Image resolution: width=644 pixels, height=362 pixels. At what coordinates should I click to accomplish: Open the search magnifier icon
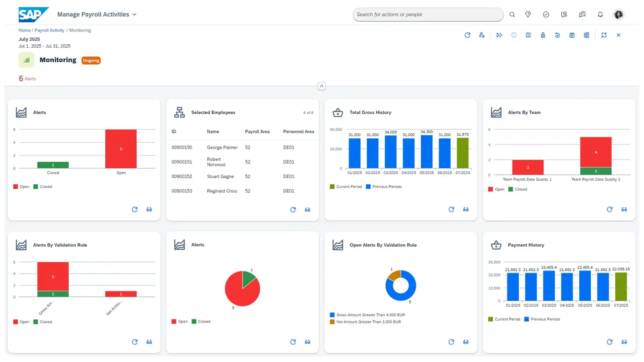tap(512, 14)
